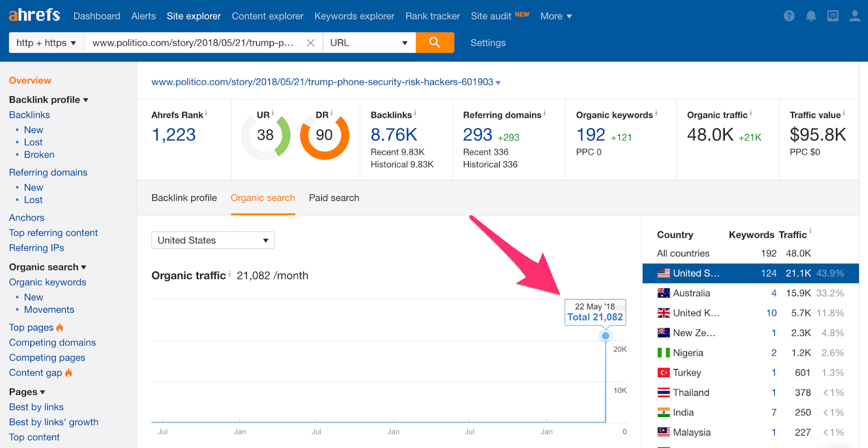Switch to the Backlink profile tab
This screenshot has width=868, height=448.
184,198
